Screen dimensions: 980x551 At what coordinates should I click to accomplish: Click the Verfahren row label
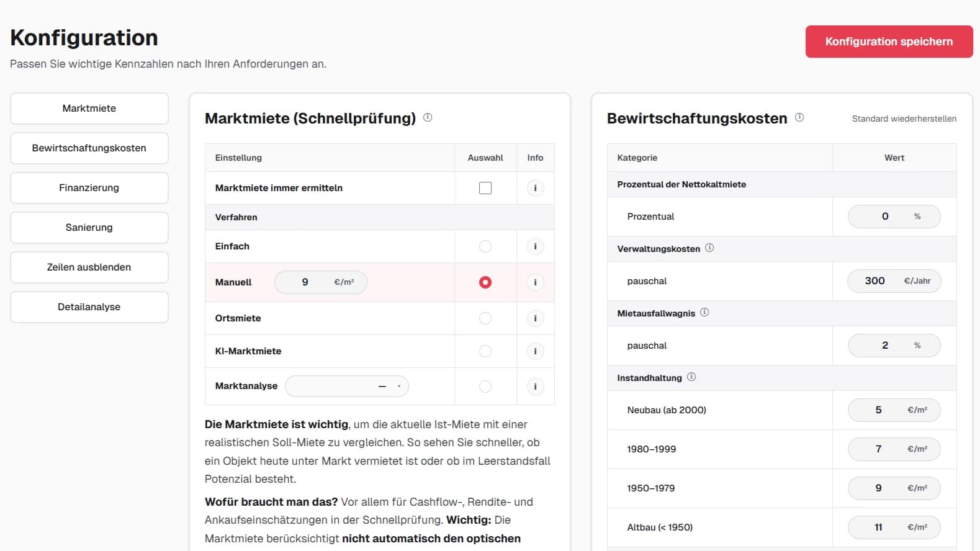pos(236,217)
